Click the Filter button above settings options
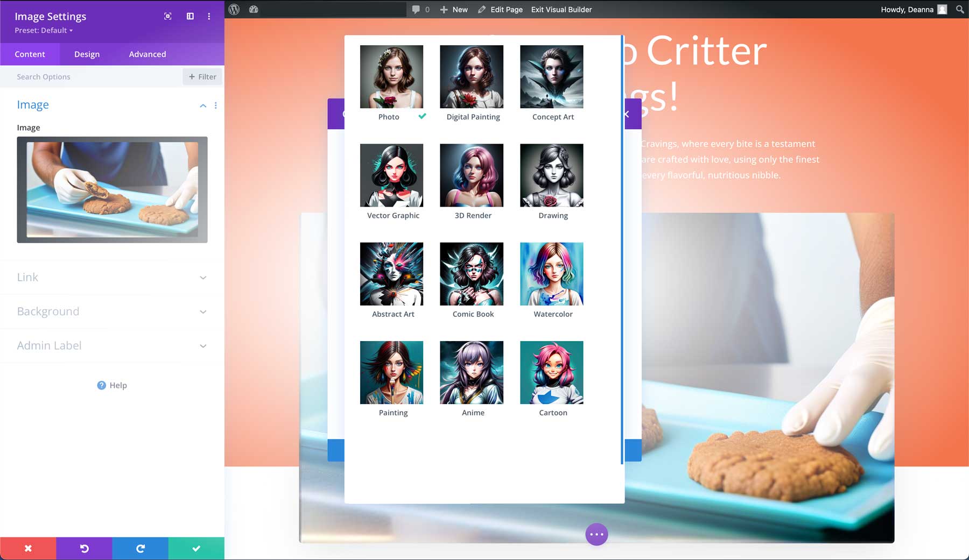The height and width of the screenshot is (560, 969). (x=202, y=76)
